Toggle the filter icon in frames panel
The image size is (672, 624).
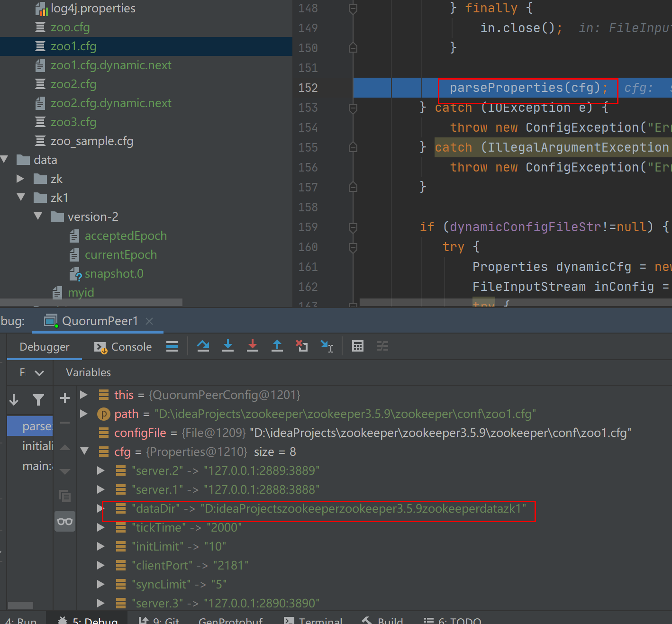[38, 399]
